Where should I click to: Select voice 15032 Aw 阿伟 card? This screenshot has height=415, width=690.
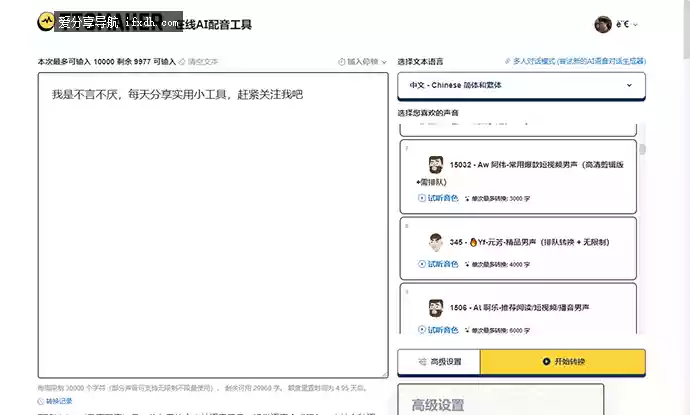tap(518, 177)
